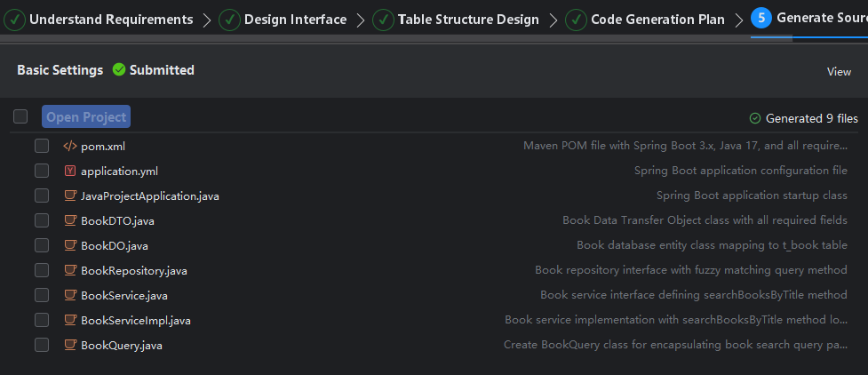Image resolution: width=868 pixels, height=375 pixels.
Task: Toggle the select-all checkbox beside Open Project
Action: 20,116
